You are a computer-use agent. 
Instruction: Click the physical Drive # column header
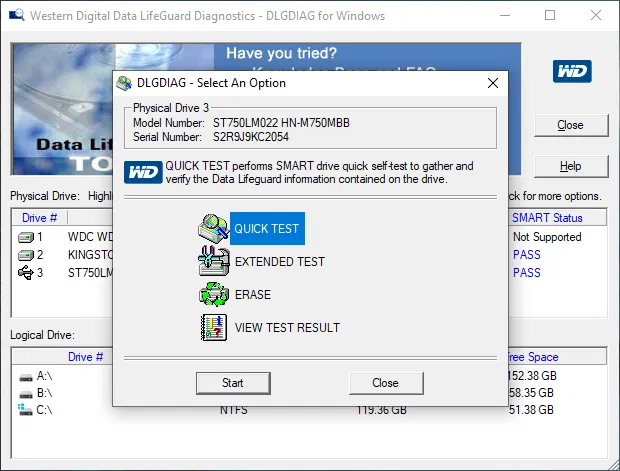40,218
